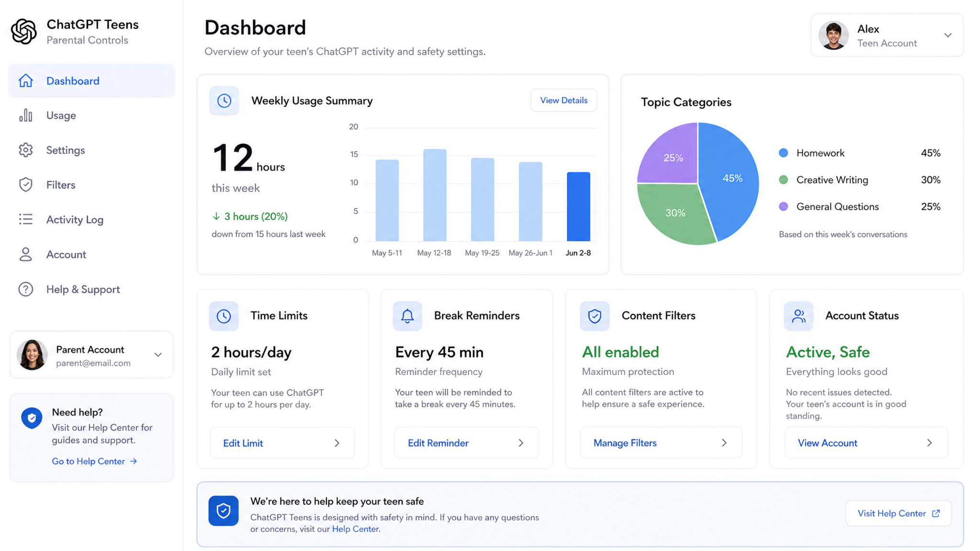Expand the Parent Account dropdown chevron
Screen dimensions: 980x551
(158, 355)
